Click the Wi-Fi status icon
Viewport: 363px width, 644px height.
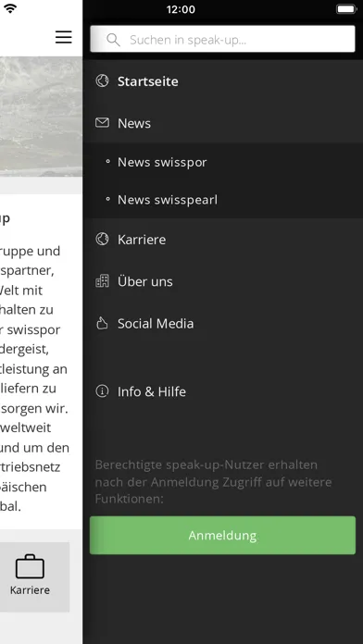(10, 9)
